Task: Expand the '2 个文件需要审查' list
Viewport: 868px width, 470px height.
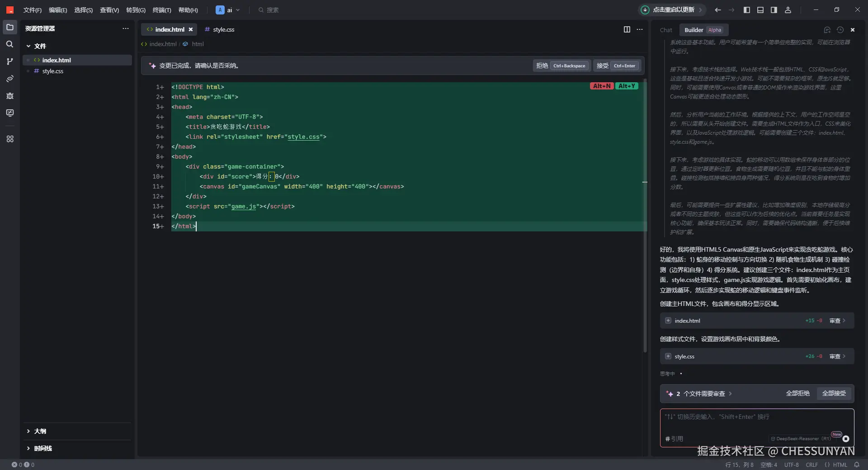Action: coord(704,394)
